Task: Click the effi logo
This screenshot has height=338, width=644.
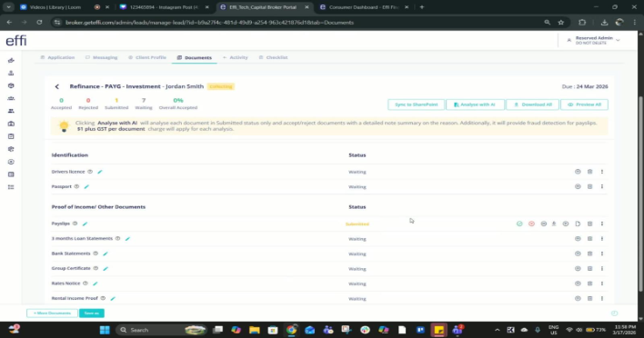Action: pos(16,41)
